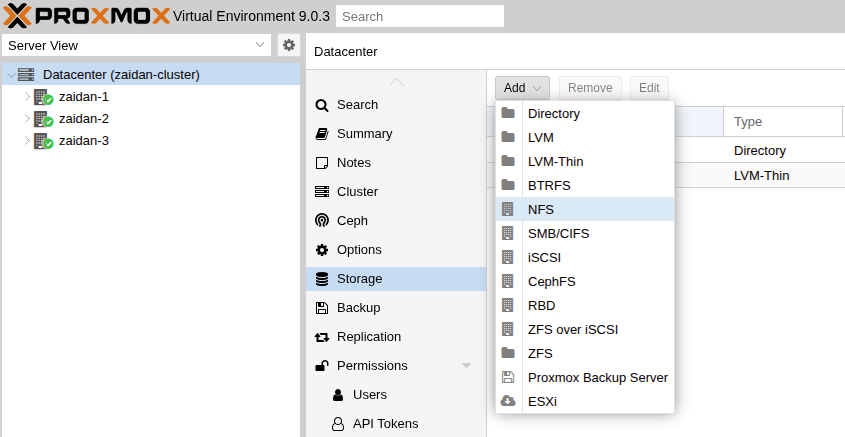Click the gear icon beside Server View

click(x=289, y=45)
